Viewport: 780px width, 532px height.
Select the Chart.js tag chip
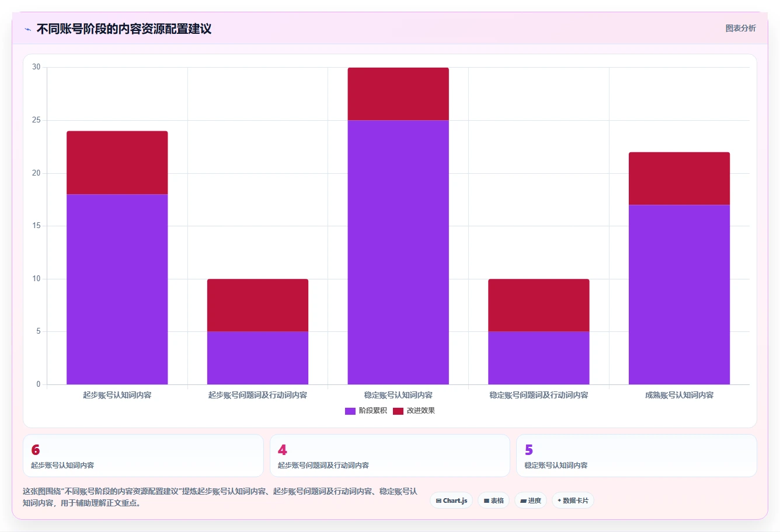[451, 501]
